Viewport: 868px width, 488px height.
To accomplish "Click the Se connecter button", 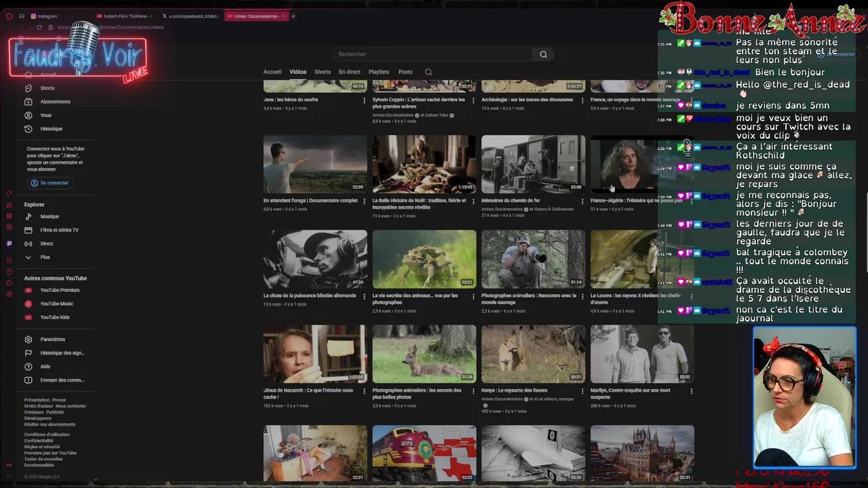I will coord(50,183).
